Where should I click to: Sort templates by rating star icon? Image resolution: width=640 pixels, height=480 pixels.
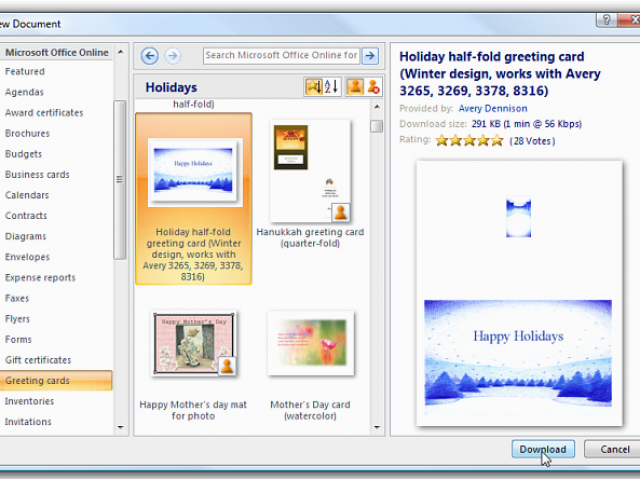tap(313, 87)
